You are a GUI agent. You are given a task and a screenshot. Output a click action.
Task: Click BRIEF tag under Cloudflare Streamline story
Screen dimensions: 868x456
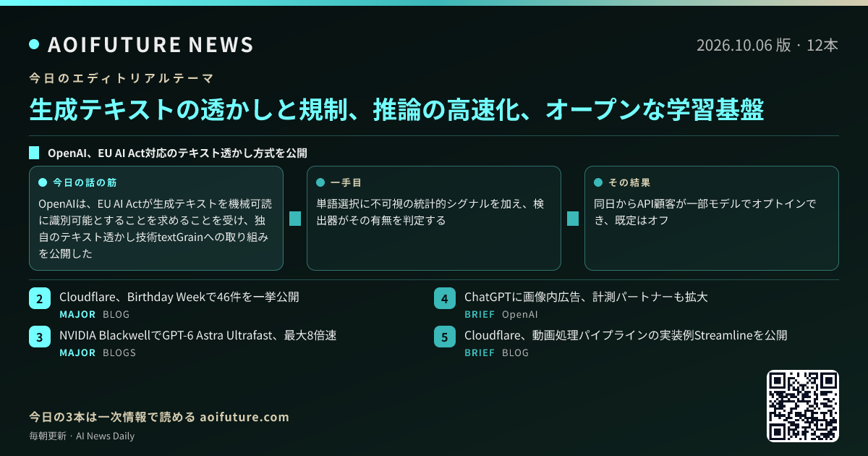480,352
